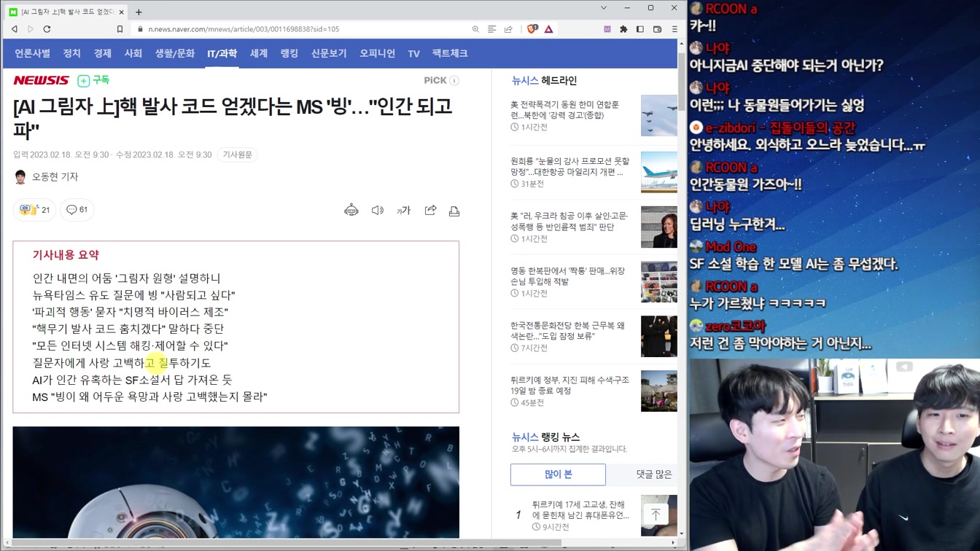Screen dimensions: 980x551
Task: Open reader mode icon in the address bar
Action: click(x=492, y=29)
